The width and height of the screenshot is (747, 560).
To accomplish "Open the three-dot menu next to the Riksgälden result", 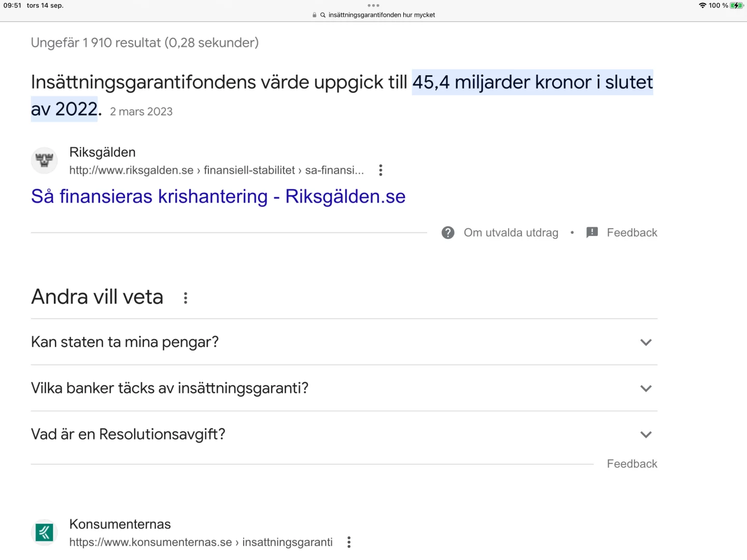I will pos(380,170).
